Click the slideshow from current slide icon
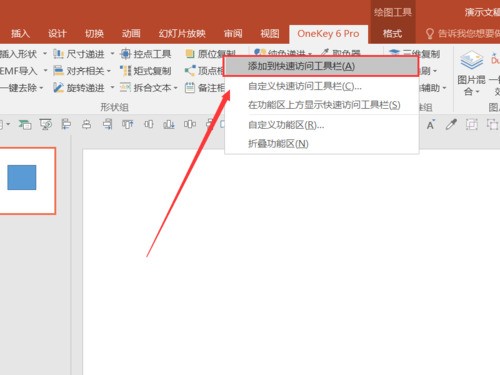 [46, 125]
